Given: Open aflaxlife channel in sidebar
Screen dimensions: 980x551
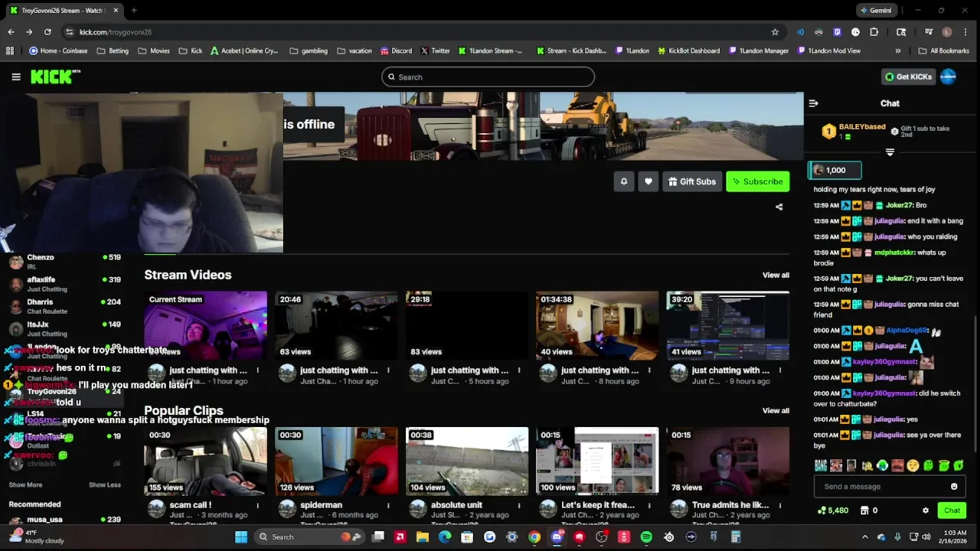Looking at the screenshot, I should tap(65, 284).
